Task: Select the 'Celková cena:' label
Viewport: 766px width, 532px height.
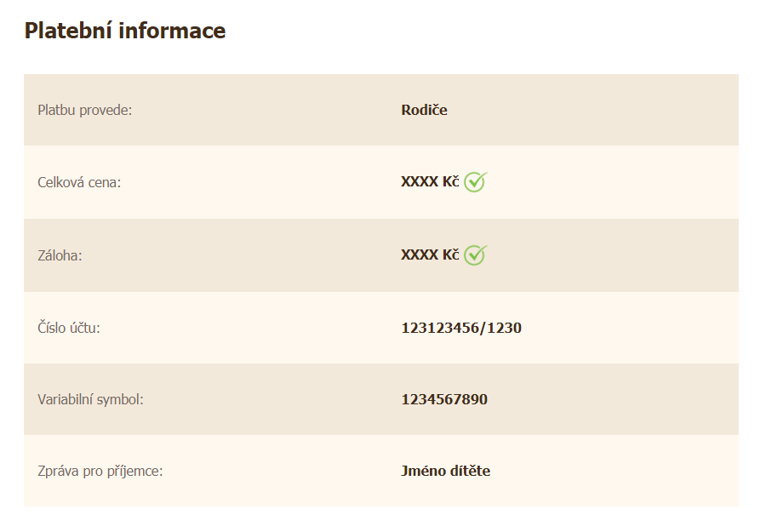Action: 79,182
